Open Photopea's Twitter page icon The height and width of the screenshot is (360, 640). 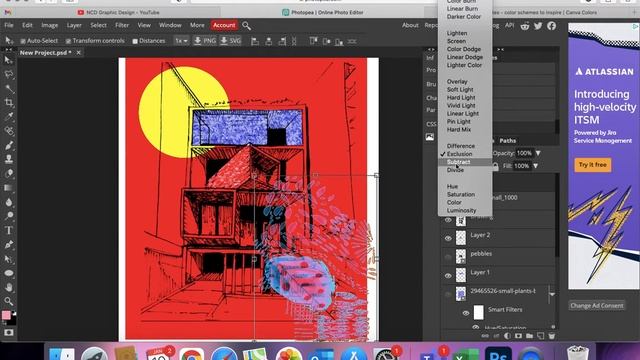(x=538, y=26)
